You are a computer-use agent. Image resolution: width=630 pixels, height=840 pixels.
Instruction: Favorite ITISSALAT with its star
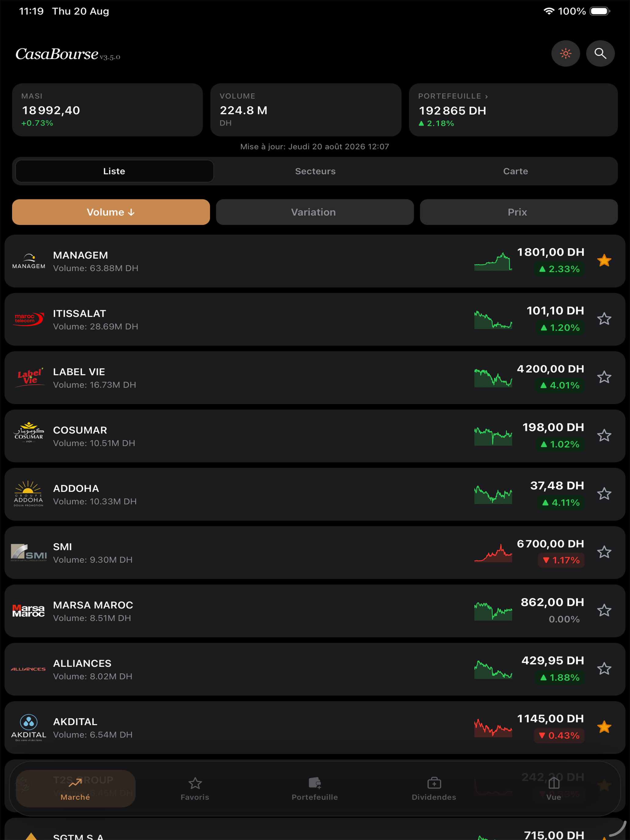[604, 319]
